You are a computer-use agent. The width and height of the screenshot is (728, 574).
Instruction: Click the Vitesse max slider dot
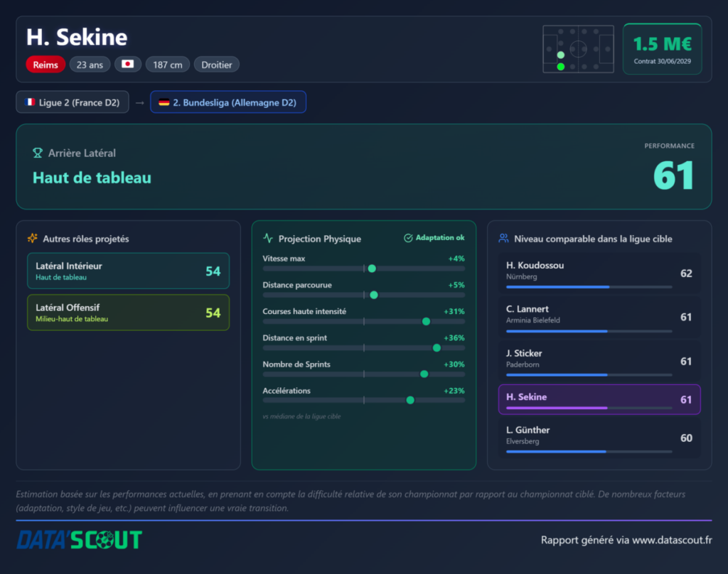[372, 269]
